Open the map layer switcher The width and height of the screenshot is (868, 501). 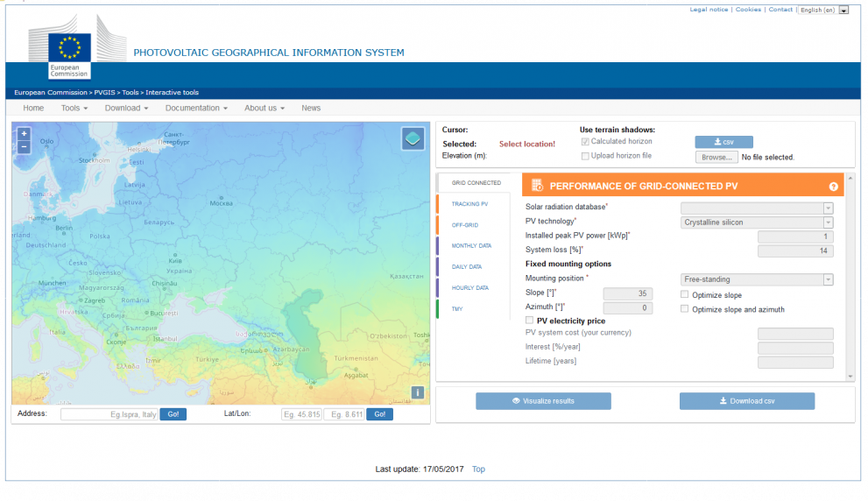point(413,138)
